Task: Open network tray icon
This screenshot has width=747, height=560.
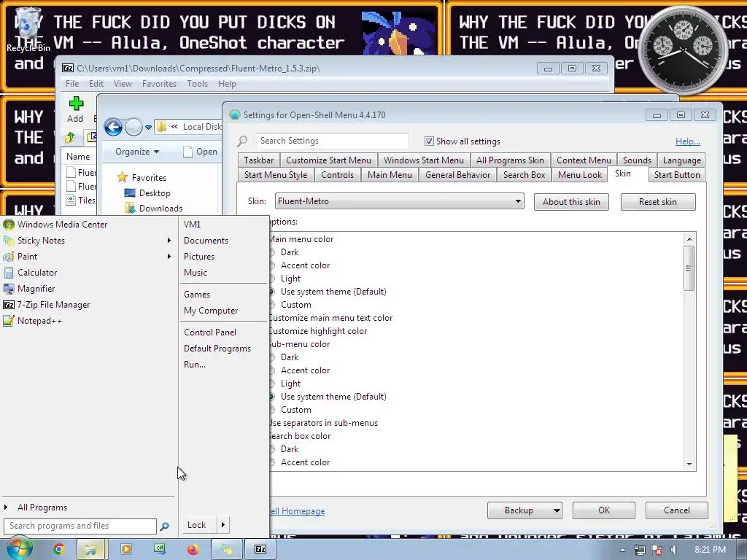Action: pos(640,550)
